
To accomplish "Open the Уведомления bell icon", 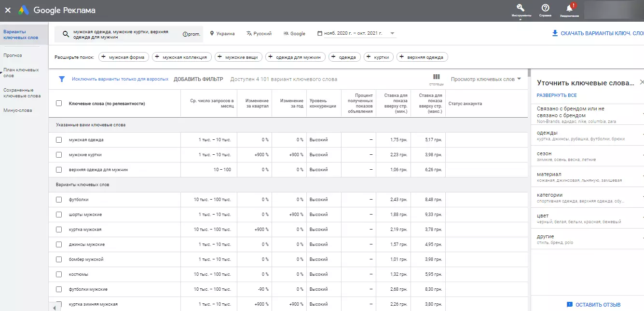I will click(569, 8).
